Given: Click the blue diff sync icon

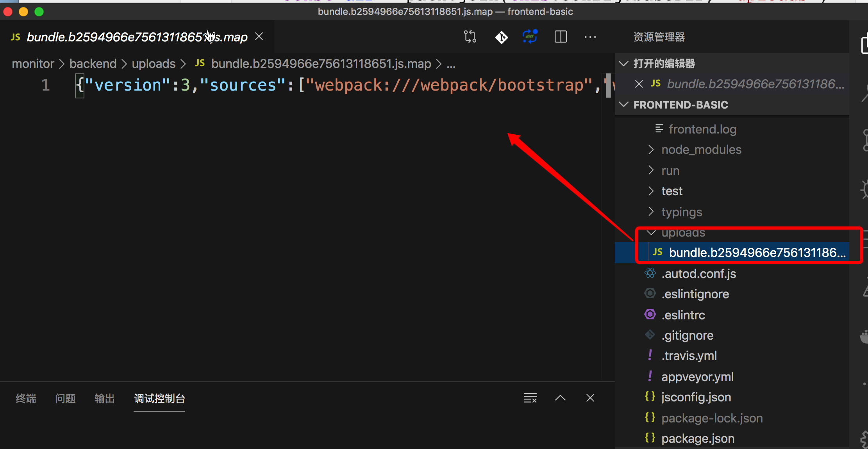Looking at the screenshot, I should point(530,37).
